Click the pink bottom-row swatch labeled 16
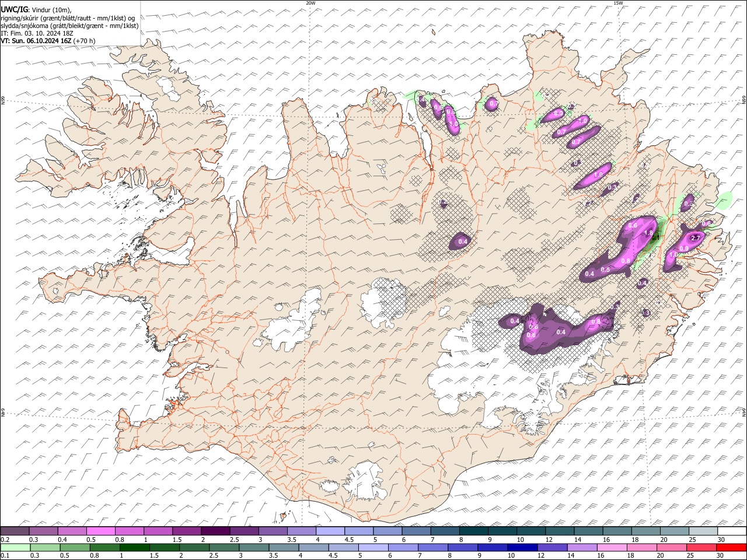Image resolution: width=747 pixels, height=560 pixels. [612, 548]
